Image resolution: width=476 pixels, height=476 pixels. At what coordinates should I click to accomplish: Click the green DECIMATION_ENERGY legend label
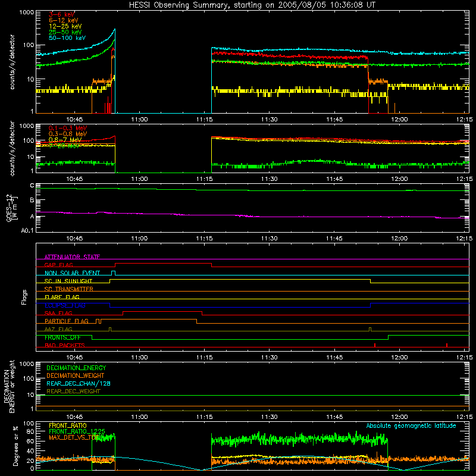coord(76,368)
